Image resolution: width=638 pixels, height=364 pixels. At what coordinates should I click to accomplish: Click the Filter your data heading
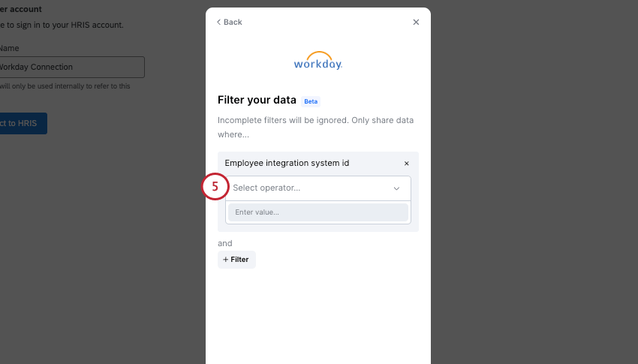pos(257,100)
